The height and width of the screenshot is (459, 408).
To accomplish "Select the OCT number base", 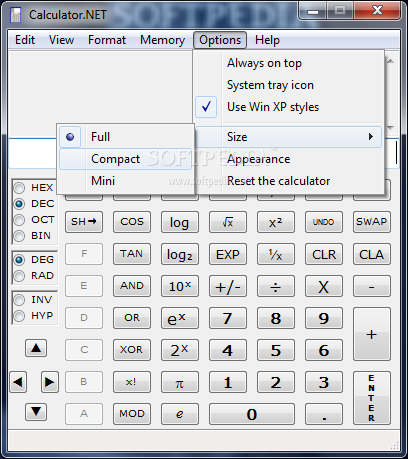I will [33, 220].
